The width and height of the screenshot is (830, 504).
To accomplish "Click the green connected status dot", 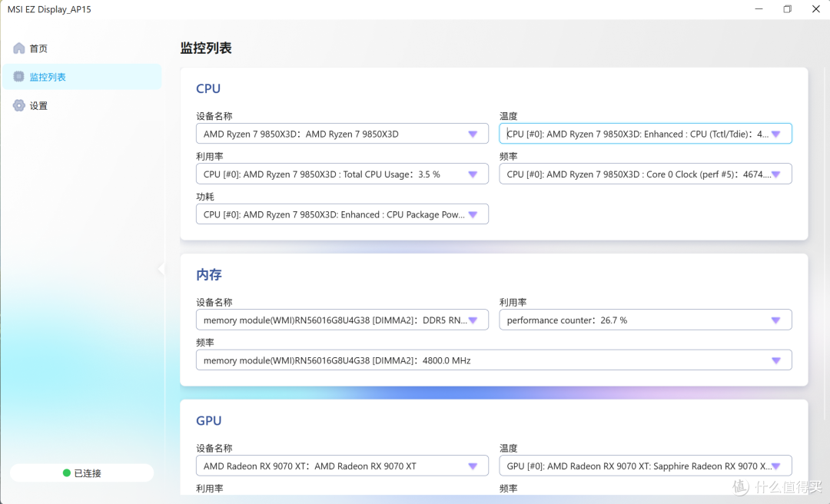I will tap(67, 472).
